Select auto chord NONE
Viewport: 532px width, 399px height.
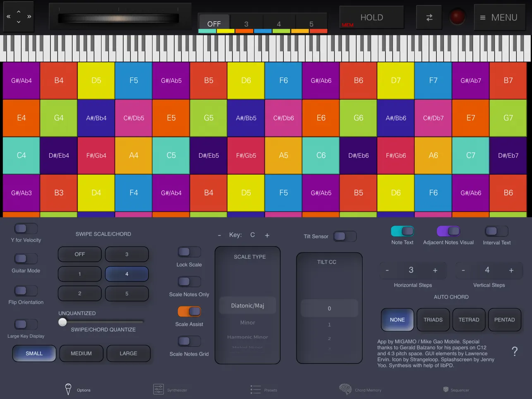click(398, 320)
